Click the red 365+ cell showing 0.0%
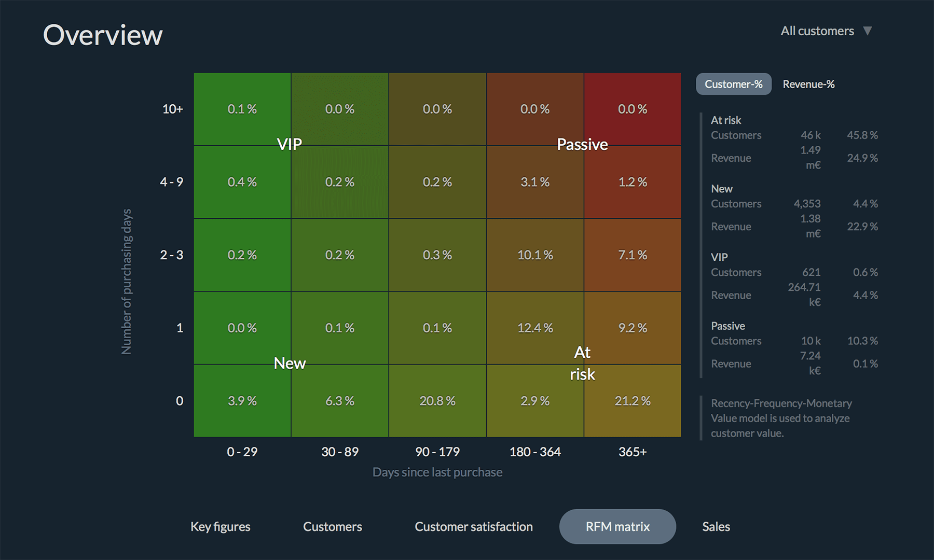934x560 pixels. pyautogui.click(x=633, y=109)
